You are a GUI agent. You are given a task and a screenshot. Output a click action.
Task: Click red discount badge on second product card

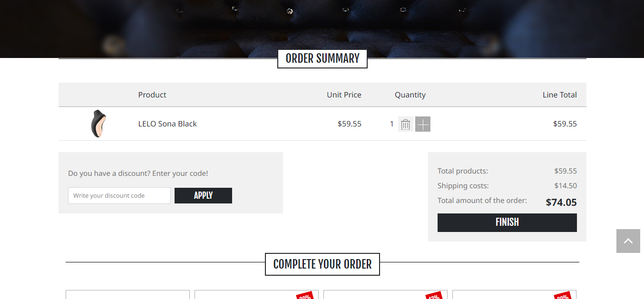click(x=305, y=295)
